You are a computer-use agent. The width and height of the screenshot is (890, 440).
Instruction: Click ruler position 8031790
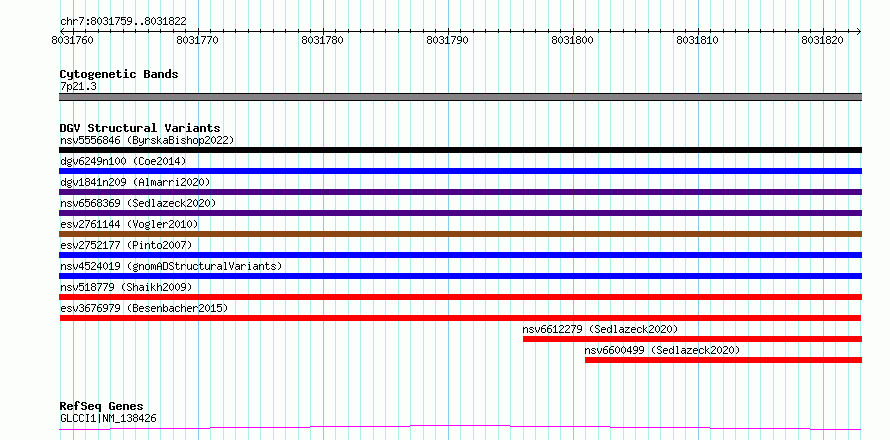coord(447,40)
